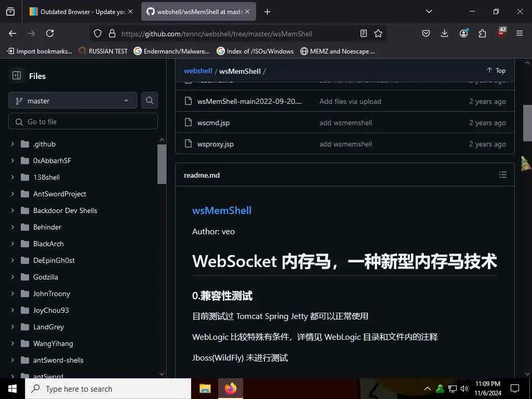The width and height of the screenshot is (532, 399).
Task: Open the Import bookmarks toolbar item
Action: click(x=40, y=51)
